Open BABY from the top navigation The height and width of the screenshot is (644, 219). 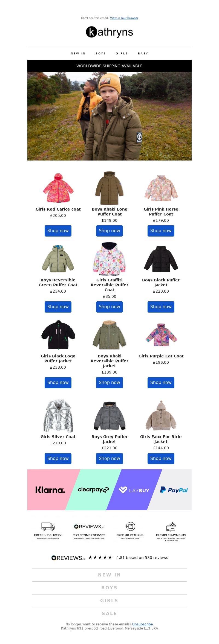point(143,54)
